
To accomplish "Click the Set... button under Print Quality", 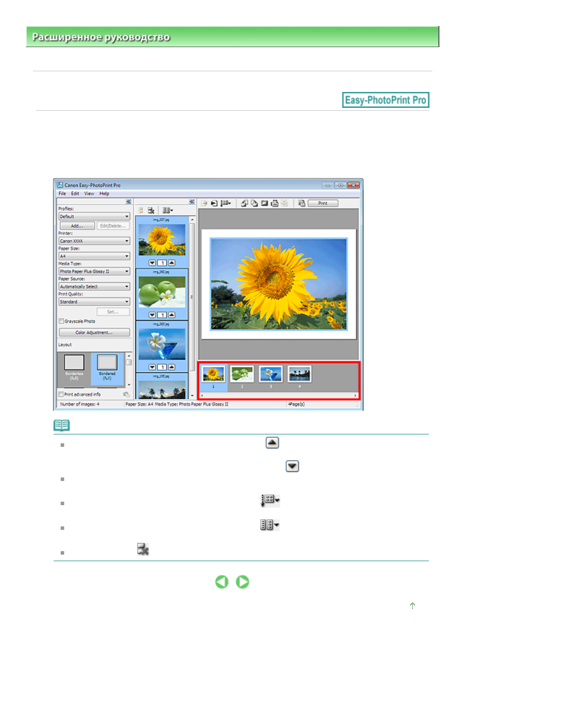I will (113, 312).
